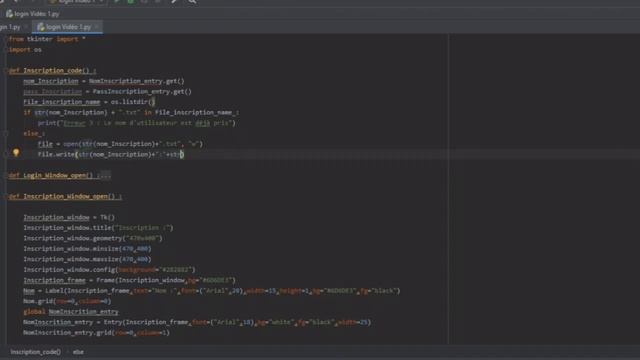Select else in the bottom breadcrumb
Screen dimensions: 640x360
pyautogui.click(x=78, y=352)
